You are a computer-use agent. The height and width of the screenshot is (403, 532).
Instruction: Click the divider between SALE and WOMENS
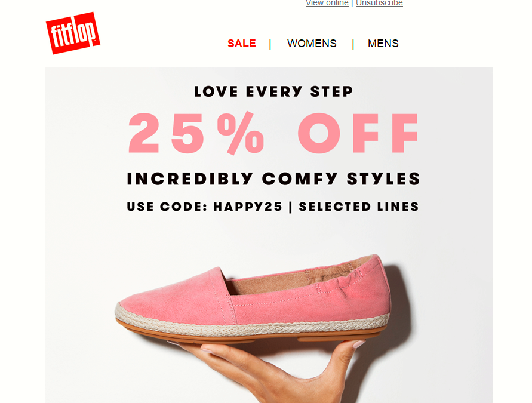[270, 44]
